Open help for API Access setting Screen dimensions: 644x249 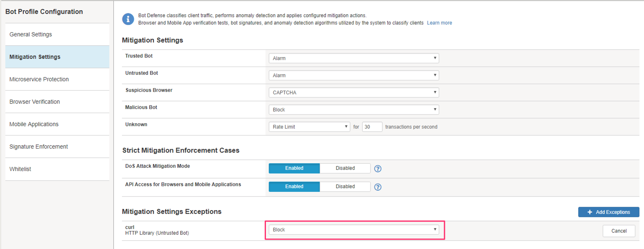pyautogui.click(x=378, y=187)
